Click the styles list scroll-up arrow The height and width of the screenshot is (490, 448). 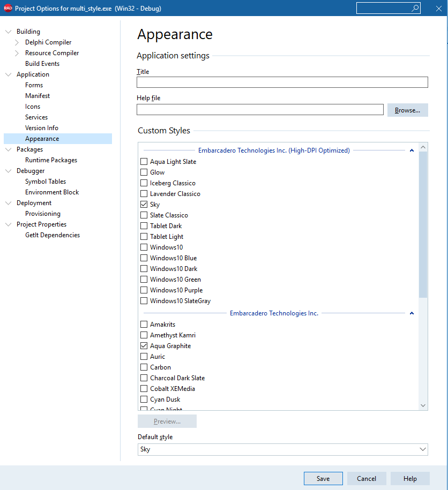point(423,147)
